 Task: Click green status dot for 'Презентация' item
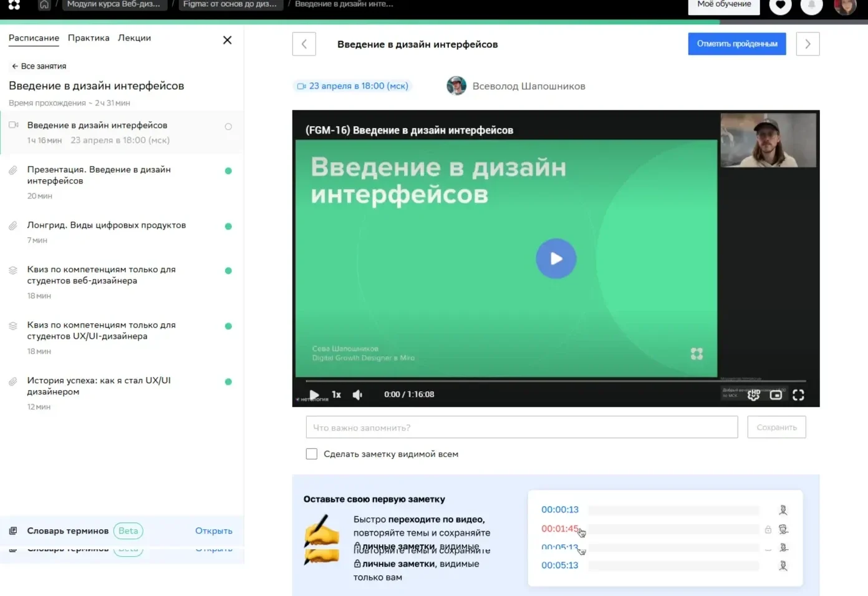pyautogui.click(x=228, y=171)
